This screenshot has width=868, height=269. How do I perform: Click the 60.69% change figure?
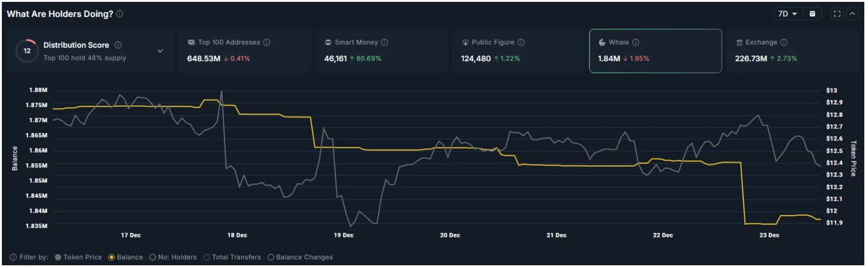tap(369, 58)
